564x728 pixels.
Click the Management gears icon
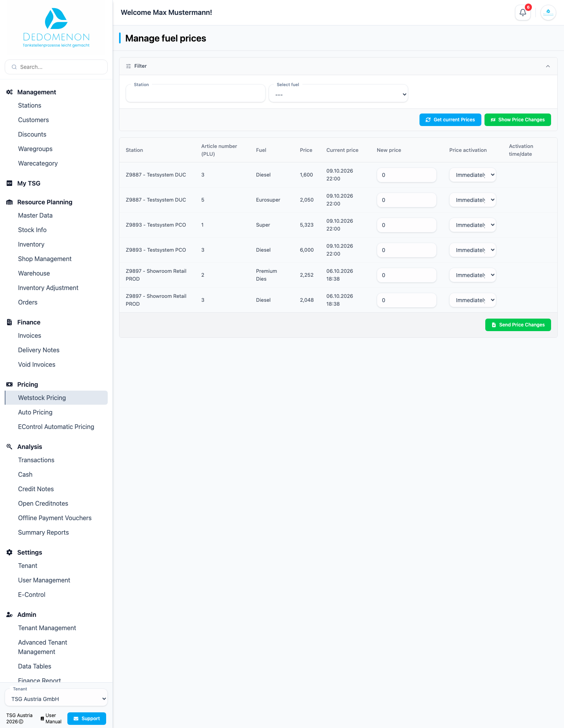coord(9,92)
